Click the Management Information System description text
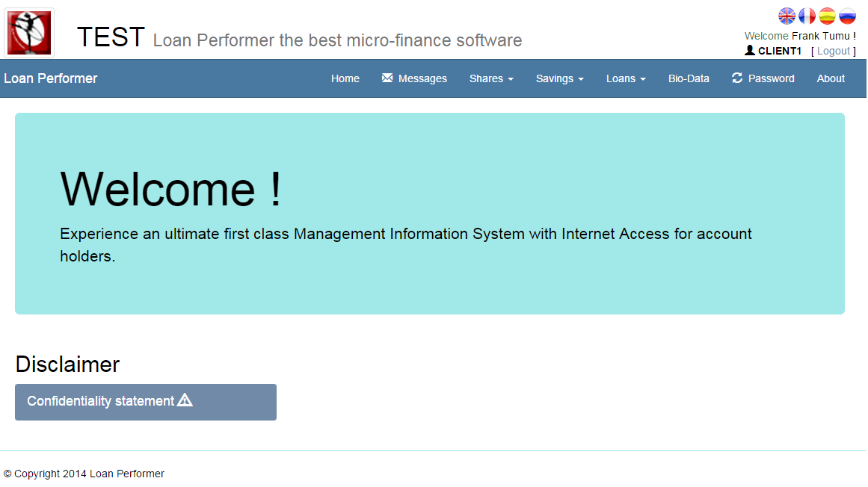The height and width of the screenshot is (487, 868). pos(406,245)
